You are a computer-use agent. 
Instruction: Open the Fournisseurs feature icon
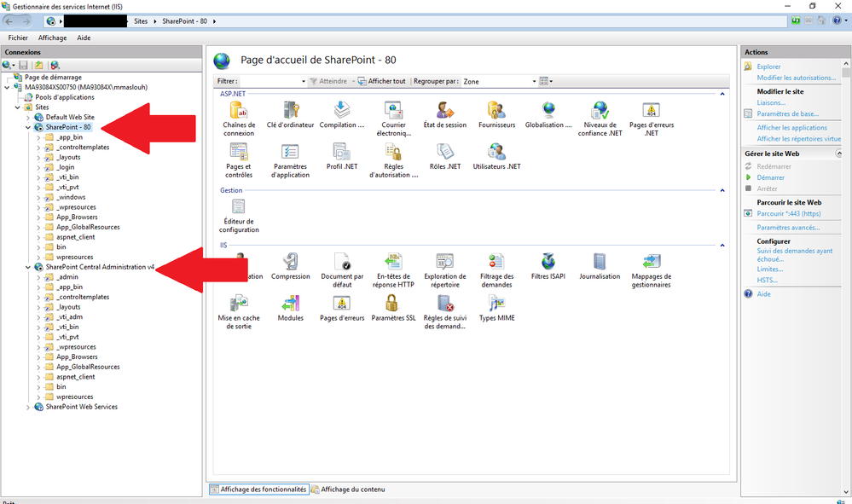(x=496, y=115)
